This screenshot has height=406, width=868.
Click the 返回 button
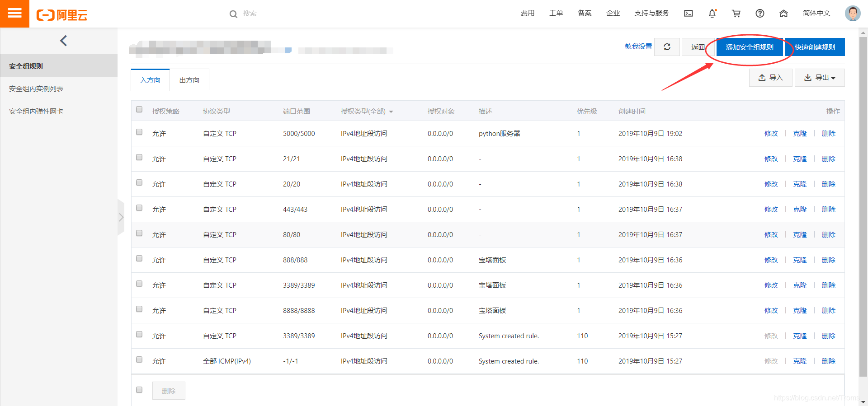tap(698, 47)
